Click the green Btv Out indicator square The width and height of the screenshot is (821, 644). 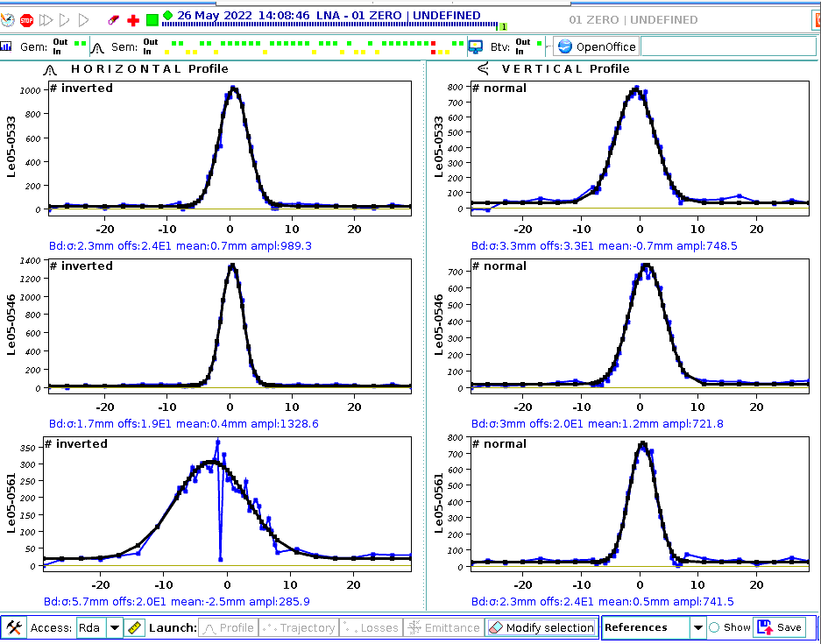pyautogui.click(x=540, y=42)
